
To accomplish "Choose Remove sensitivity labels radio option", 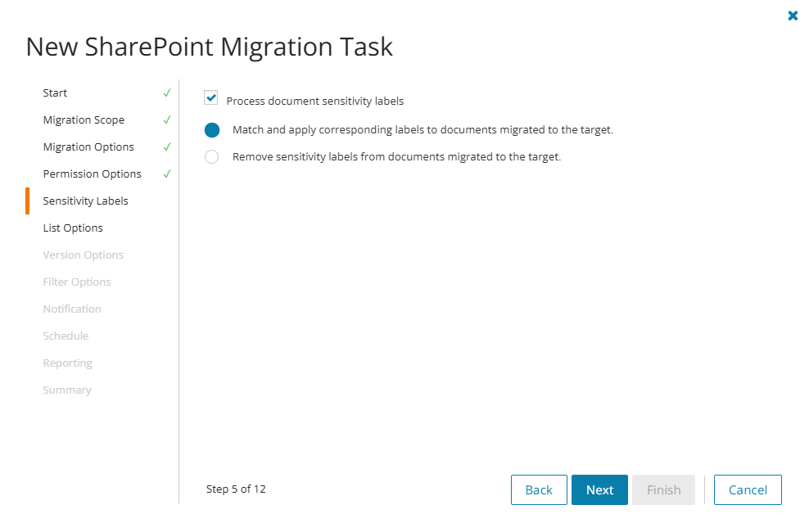I will (x=212, y=157).
